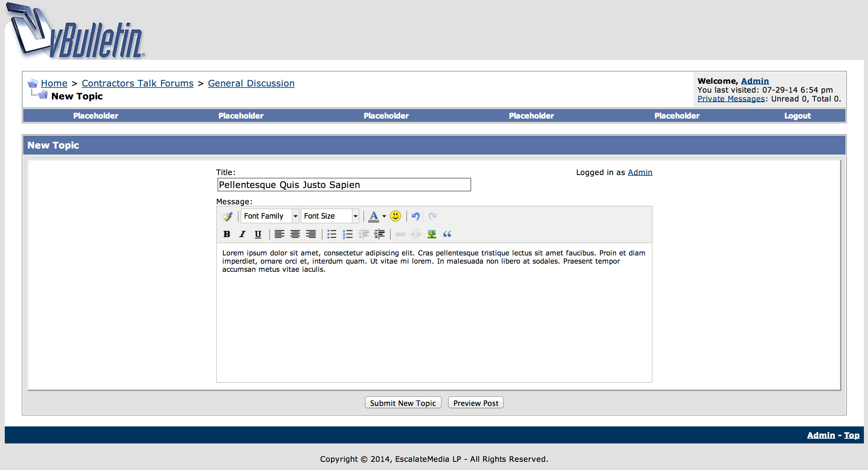The height and width of the screenshot is (470, 868).
Task: Insert an unordered bullet list
Action: tap(331, 234)
